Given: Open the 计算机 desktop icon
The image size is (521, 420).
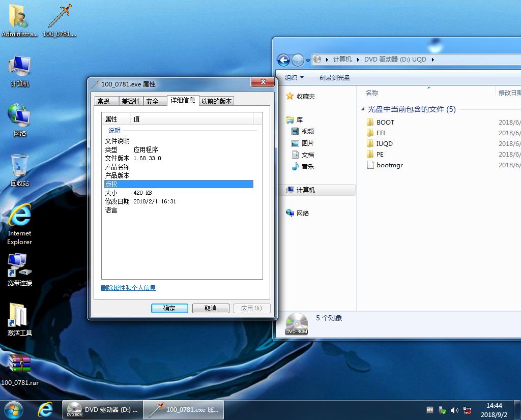Looking at the screenshot, I should pos(20,71).
